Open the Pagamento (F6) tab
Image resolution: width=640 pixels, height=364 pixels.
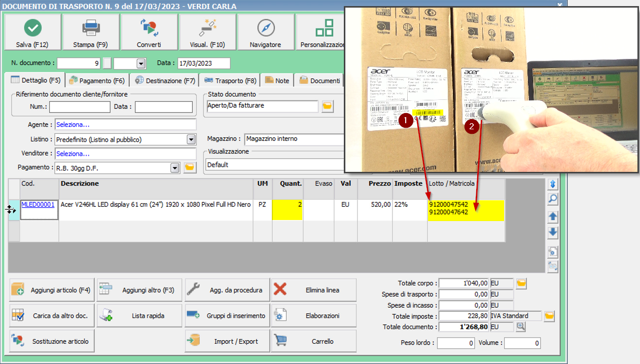(97, 81)
